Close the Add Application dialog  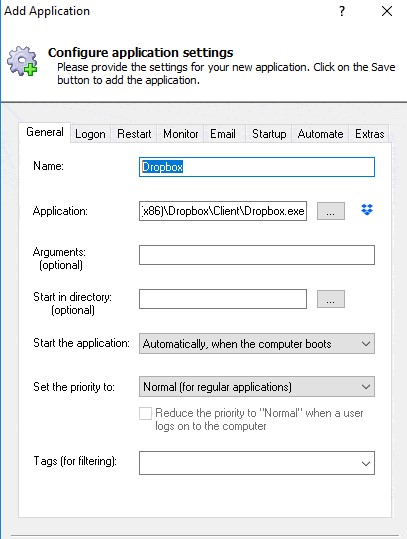[387, 11]
